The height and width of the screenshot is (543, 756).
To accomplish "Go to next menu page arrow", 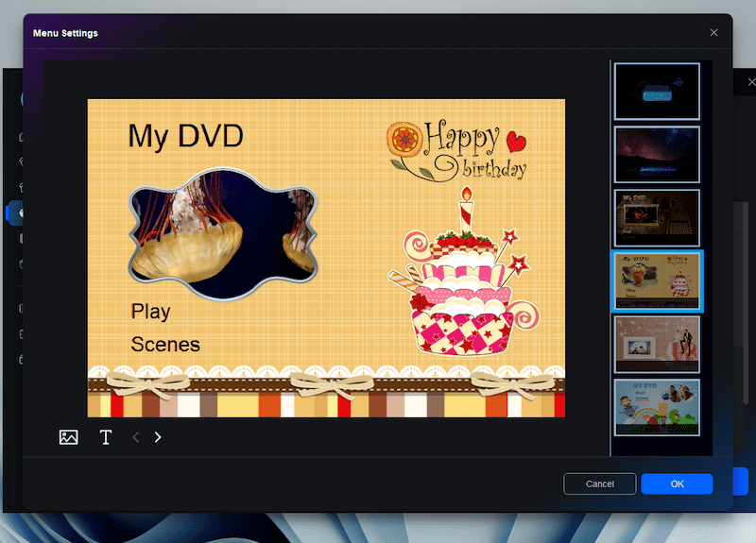I will (x=158, y=437).
